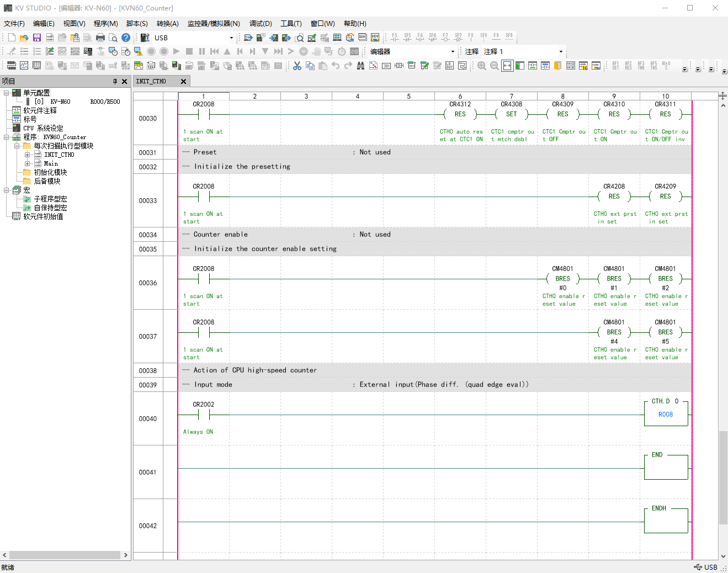Close the INIT_CTH0 tab
The width and height of the screenshot is (728, 573).
pyautogui.click(x=184, y=81)
